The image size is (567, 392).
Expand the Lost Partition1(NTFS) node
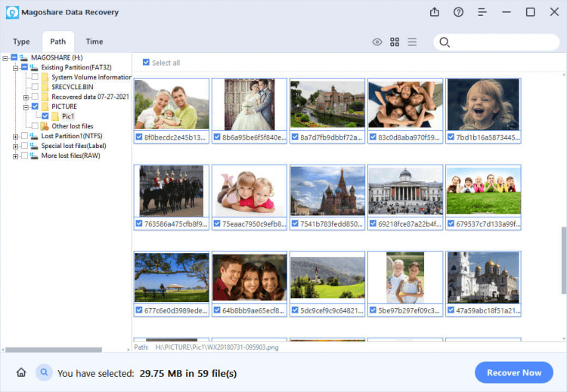click(15, 136)
